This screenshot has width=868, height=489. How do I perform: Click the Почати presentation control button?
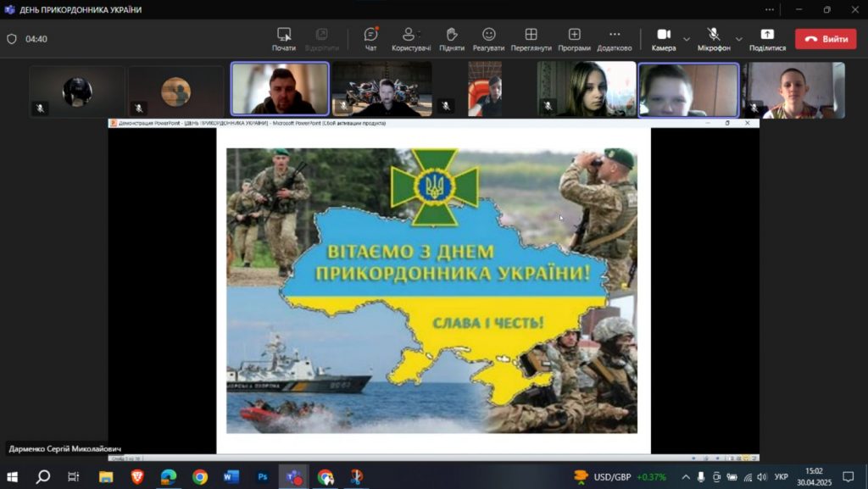coord(283,39)
